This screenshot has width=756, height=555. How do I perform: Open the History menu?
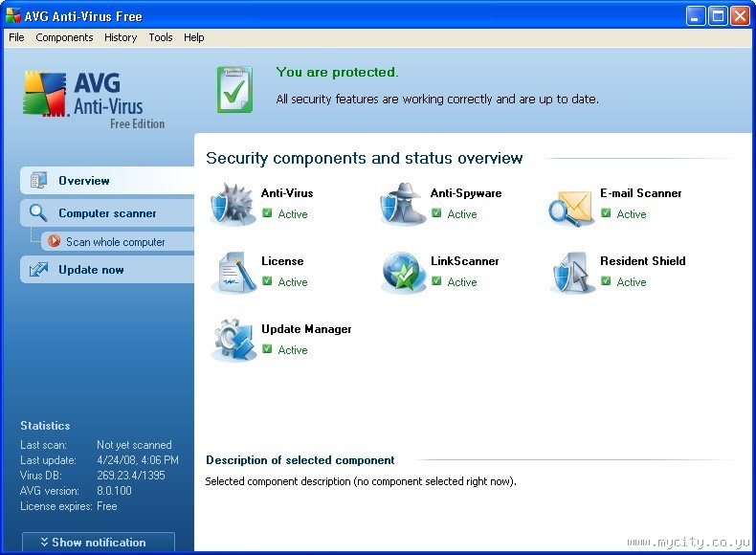click(121, 37)
